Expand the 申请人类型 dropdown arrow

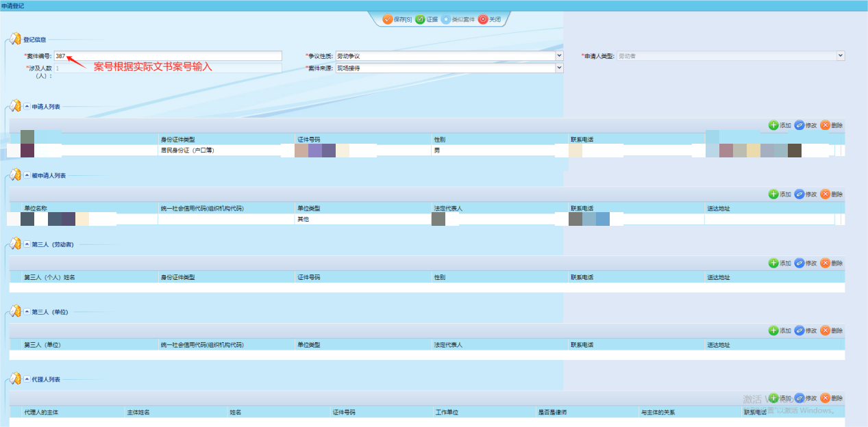[x=841, y=55]
